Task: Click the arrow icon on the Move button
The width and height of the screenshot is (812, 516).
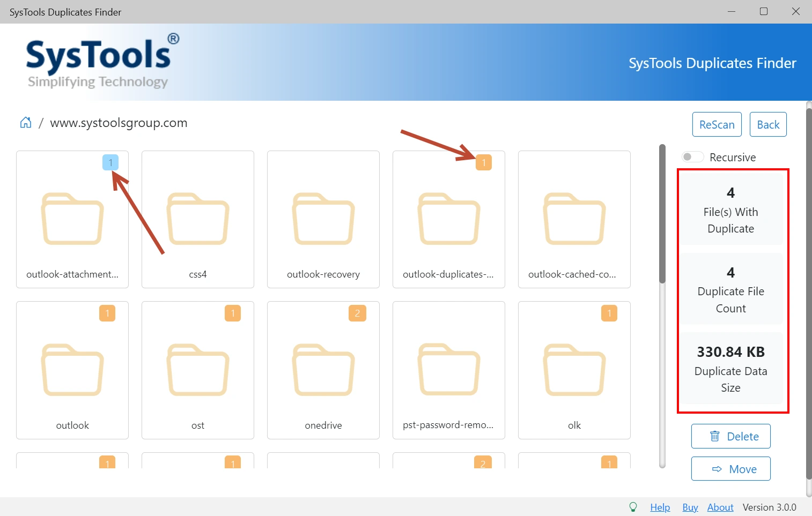Action: coord(715,468)
